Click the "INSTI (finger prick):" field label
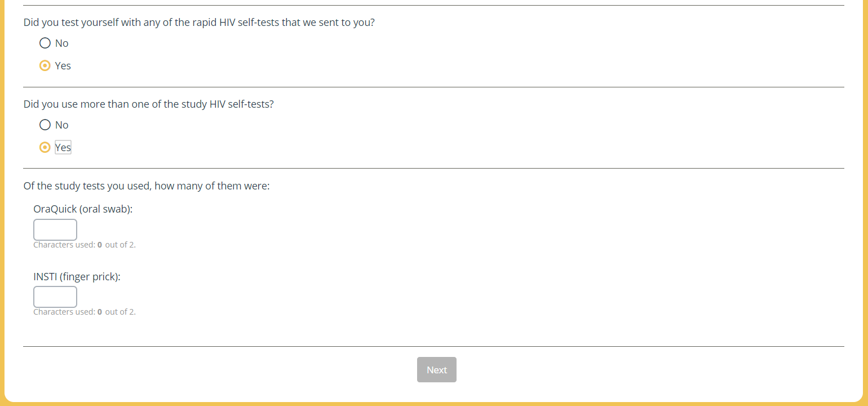 click(77, 277)
